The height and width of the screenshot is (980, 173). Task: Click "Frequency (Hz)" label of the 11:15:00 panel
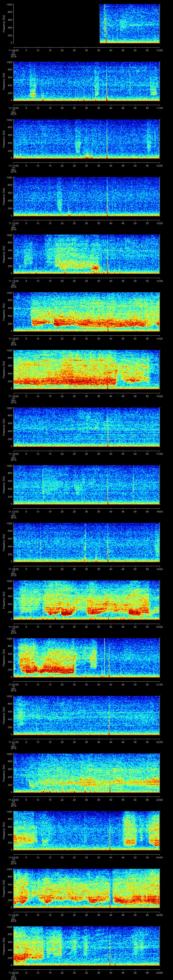(x=4, y=369)
